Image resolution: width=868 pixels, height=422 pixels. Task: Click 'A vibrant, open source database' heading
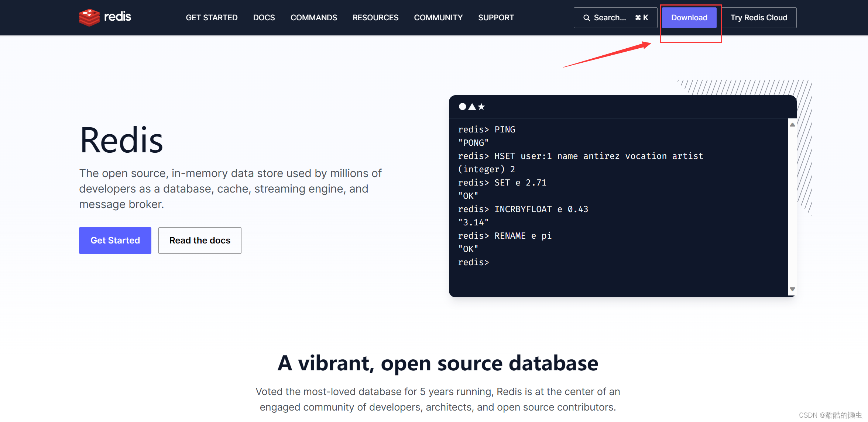click(438, 363)
